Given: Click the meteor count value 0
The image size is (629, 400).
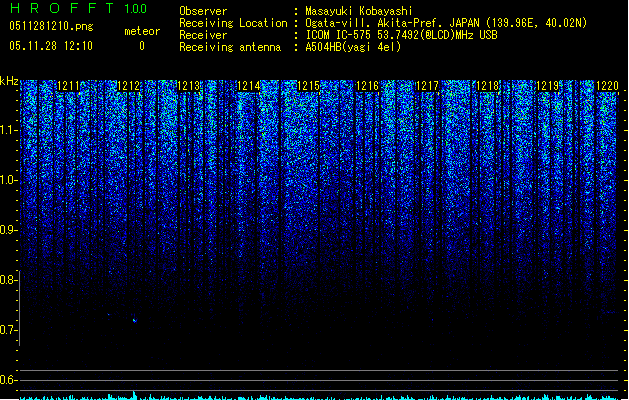Looking at the screenshot, I should tap(142, 46).
